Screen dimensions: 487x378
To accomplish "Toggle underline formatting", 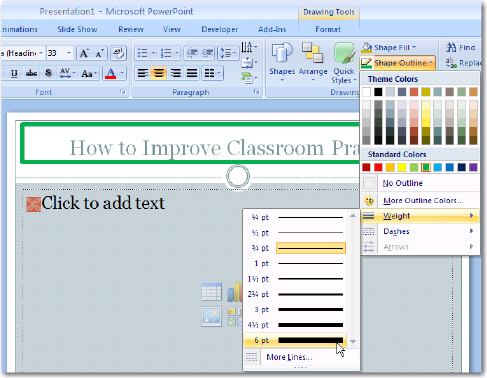I will (x=14, y=73).
